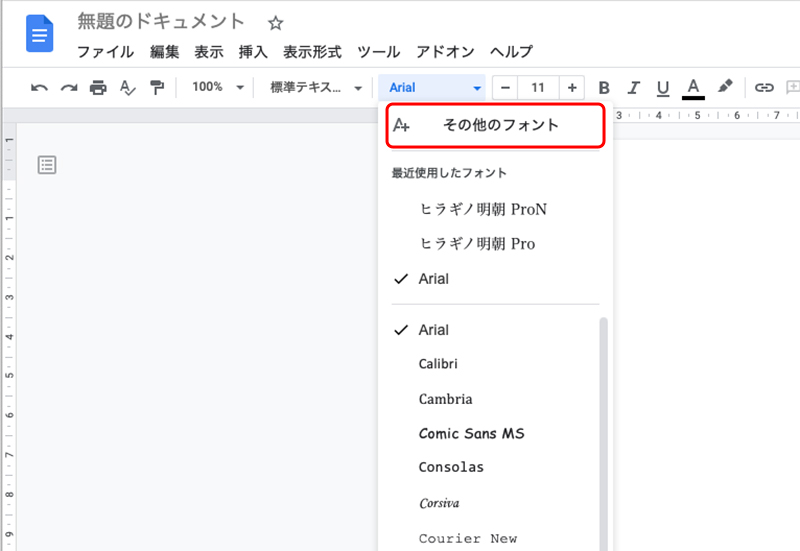
Task: Increase the font size
Action: [572, 88]
